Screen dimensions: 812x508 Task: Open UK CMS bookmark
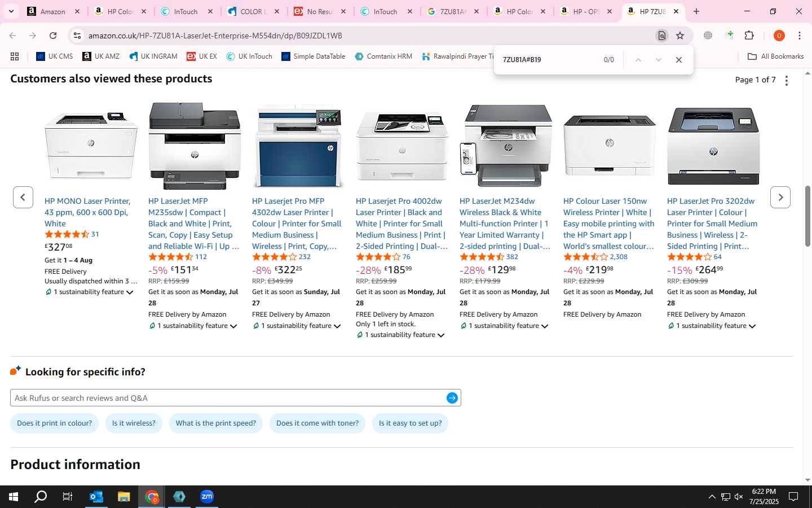click(55, 56)
